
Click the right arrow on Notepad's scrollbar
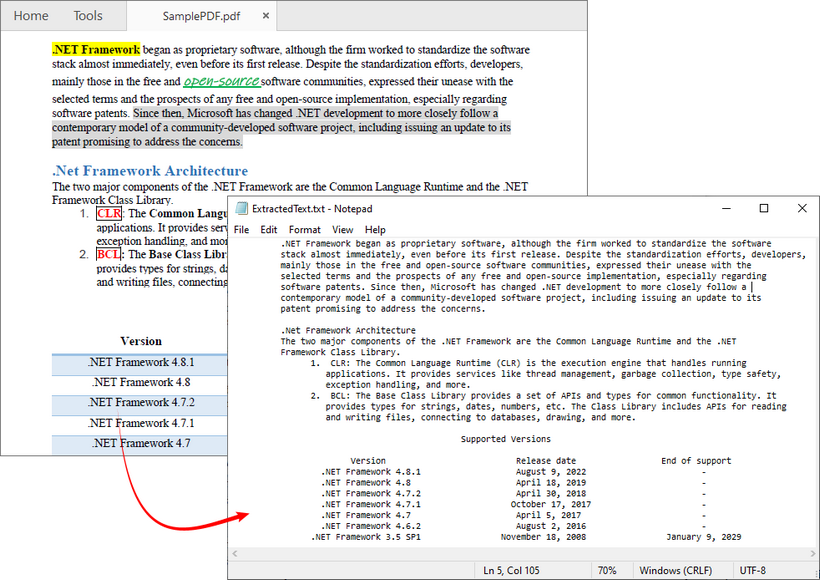(x=812, y=552)
